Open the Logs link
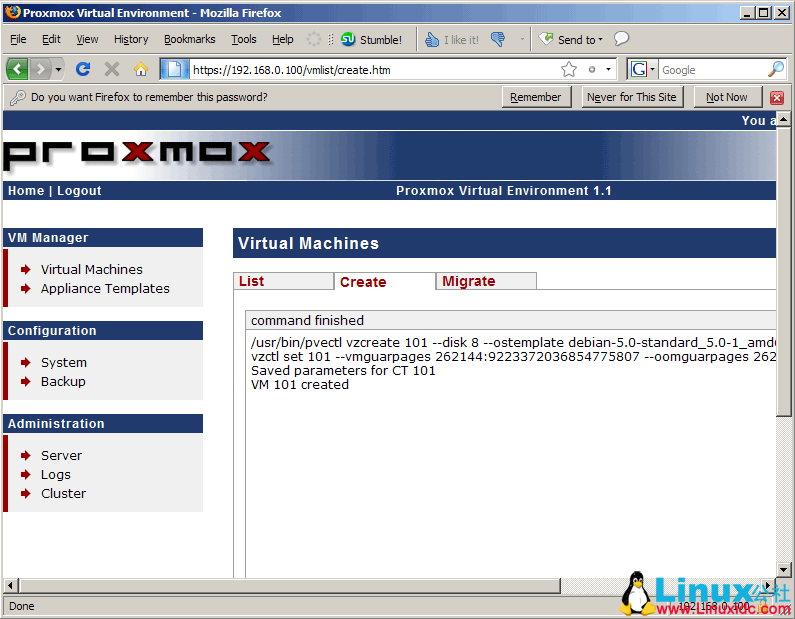This screenshot has width=795, height=619. [56, 475]
